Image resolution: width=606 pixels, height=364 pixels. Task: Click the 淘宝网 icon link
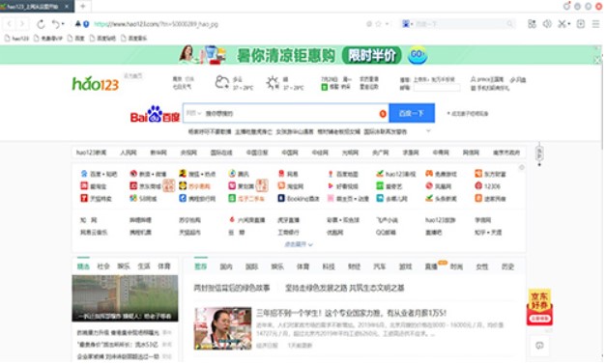[281, 186]
